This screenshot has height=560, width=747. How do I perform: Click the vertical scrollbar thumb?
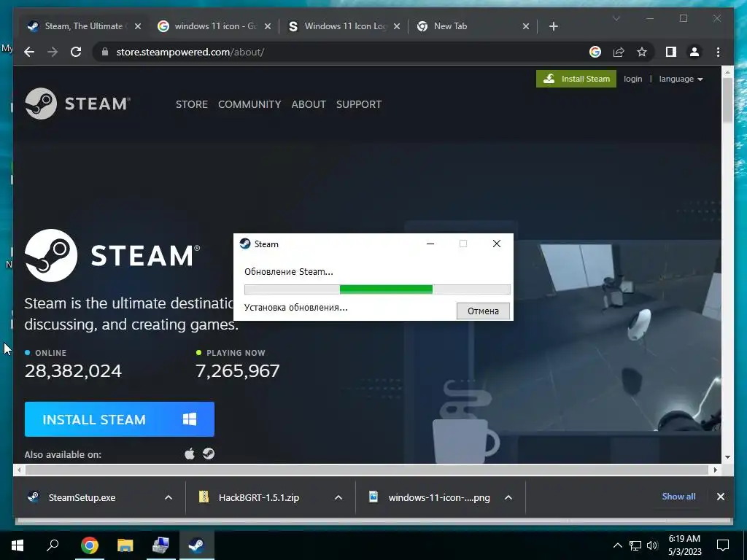point(727,100)
